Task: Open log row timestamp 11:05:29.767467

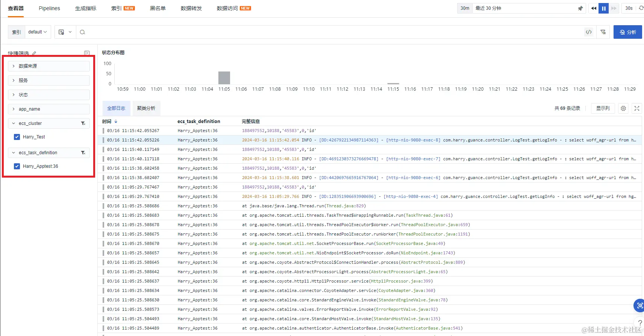Action: tap(370, 187)
